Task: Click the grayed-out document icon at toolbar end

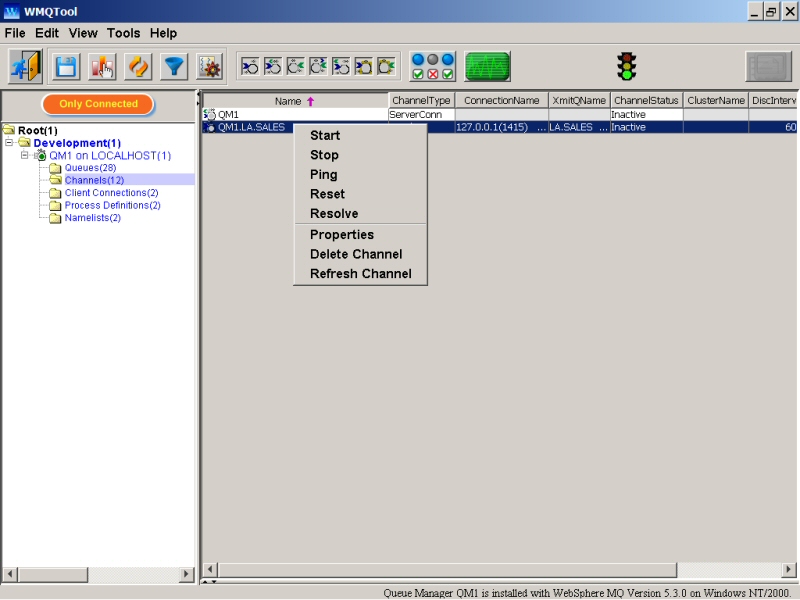Action: 768,66
